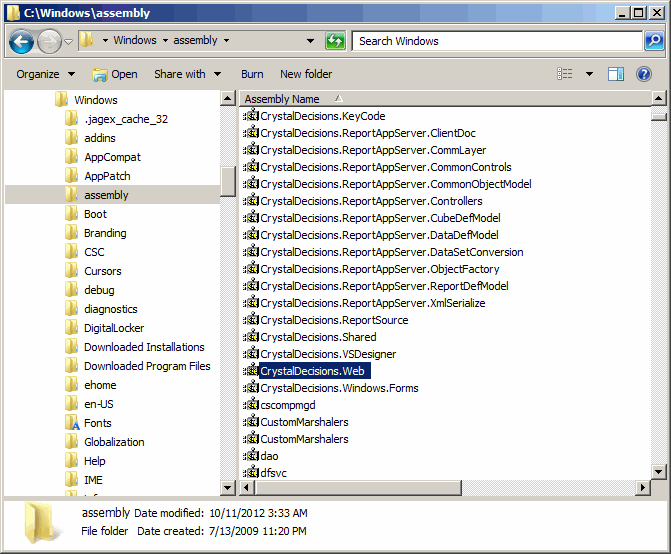Viewport: 671px width, 554px height.
Task: Select CrystalDecisions.ReportAppServer.XmlSerialize assembly
Action: (372, 303)
